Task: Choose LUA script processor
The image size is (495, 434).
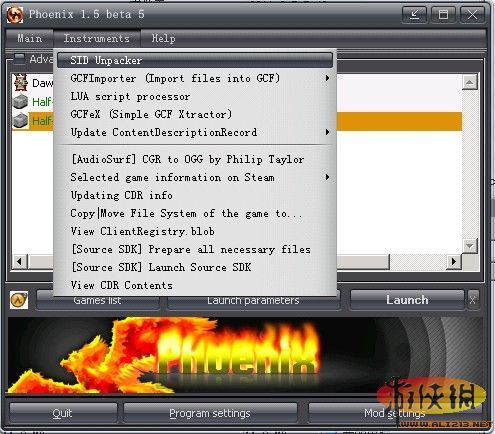Action: 195,96
